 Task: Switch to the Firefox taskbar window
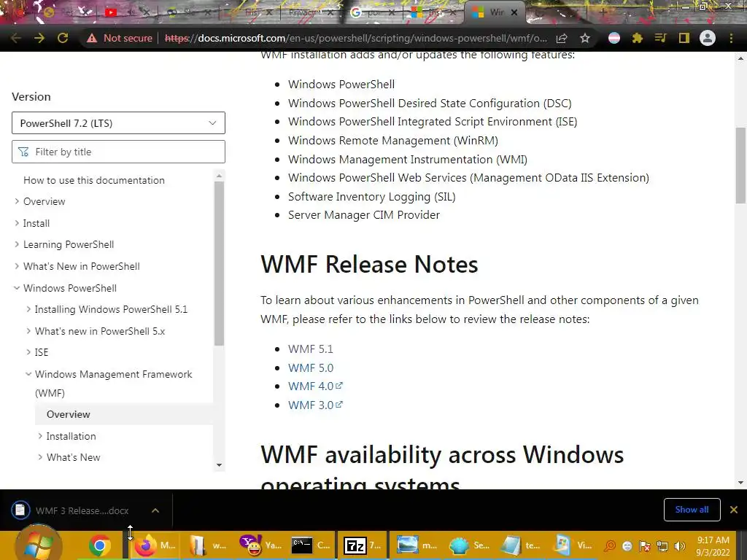tap(155, 545)
